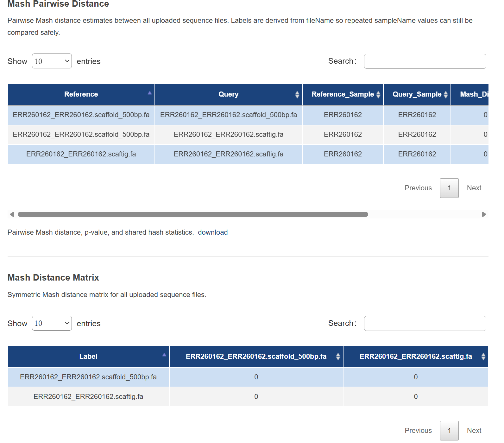This screenshot has height=443, width=504.
Task: Sort by Query_Sample column
Action: pyautogui.click(x=417, y=94)
